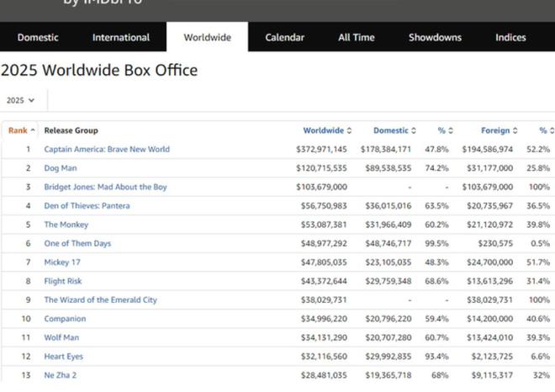
Task: Open the Mickey 17 link
Action: (62, 262)
